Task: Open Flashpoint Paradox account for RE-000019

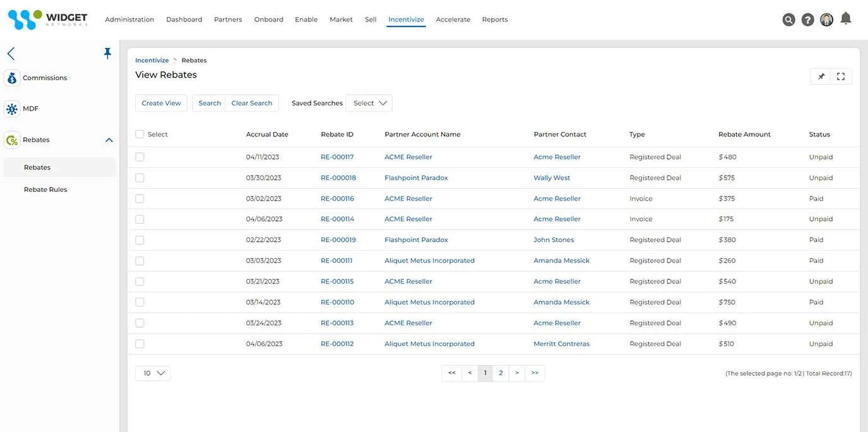Action: tap(416, 240)
